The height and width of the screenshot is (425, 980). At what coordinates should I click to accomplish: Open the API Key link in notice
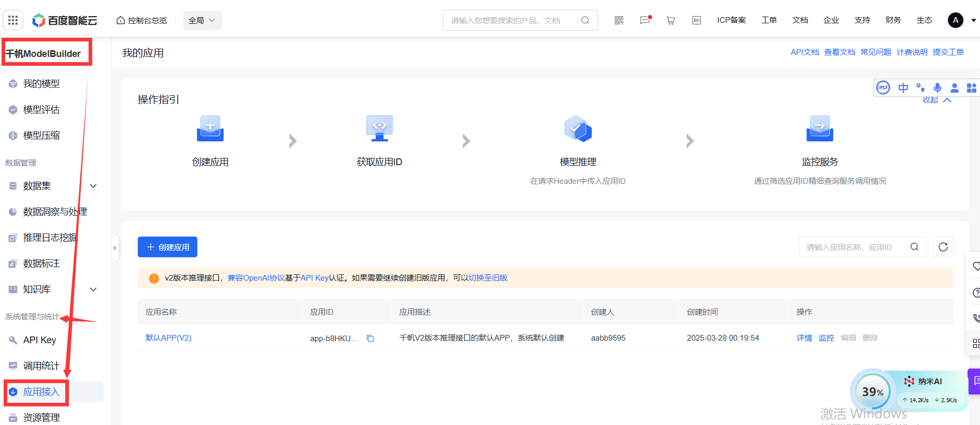pos(315,278)
